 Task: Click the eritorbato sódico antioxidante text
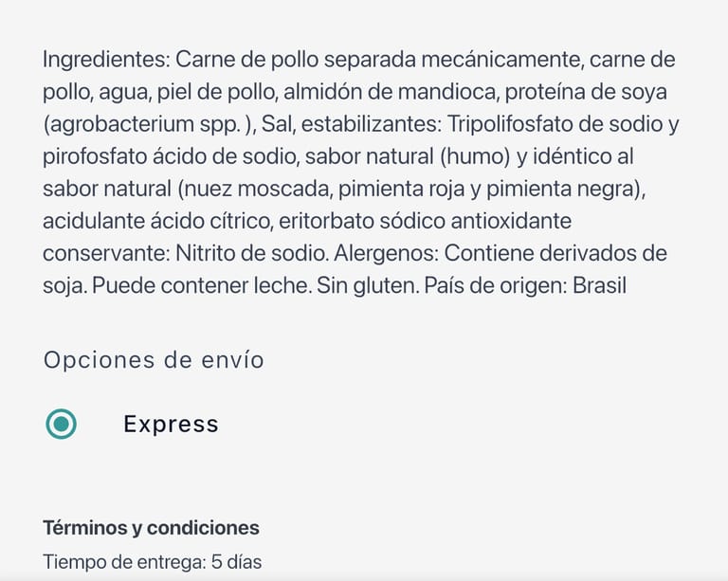pos(429,221)
